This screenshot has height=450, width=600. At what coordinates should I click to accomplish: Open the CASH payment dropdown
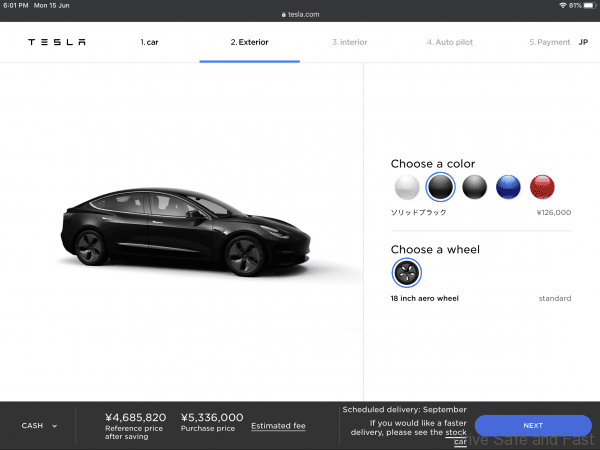pos(39,426)
